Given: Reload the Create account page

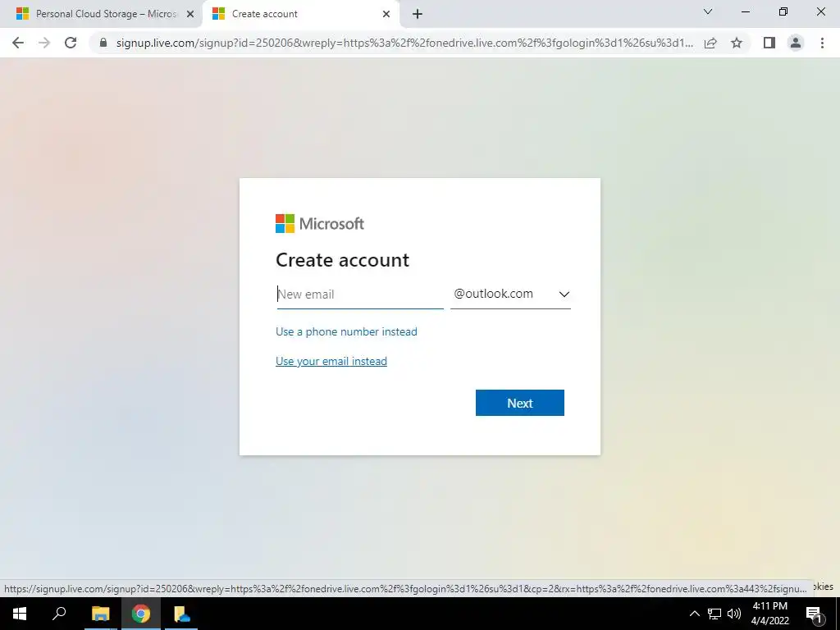Looking at the screenshot, I should (71, 43).
